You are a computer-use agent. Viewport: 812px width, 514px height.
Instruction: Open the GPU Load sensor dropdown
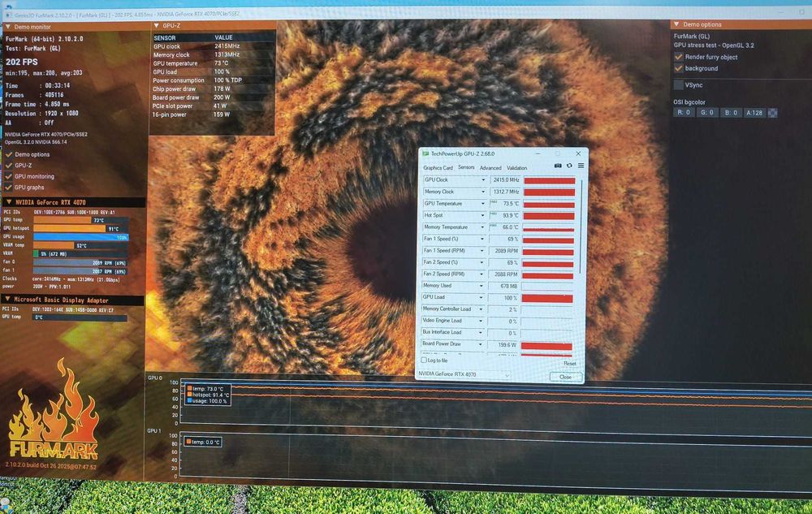[481, 297]
